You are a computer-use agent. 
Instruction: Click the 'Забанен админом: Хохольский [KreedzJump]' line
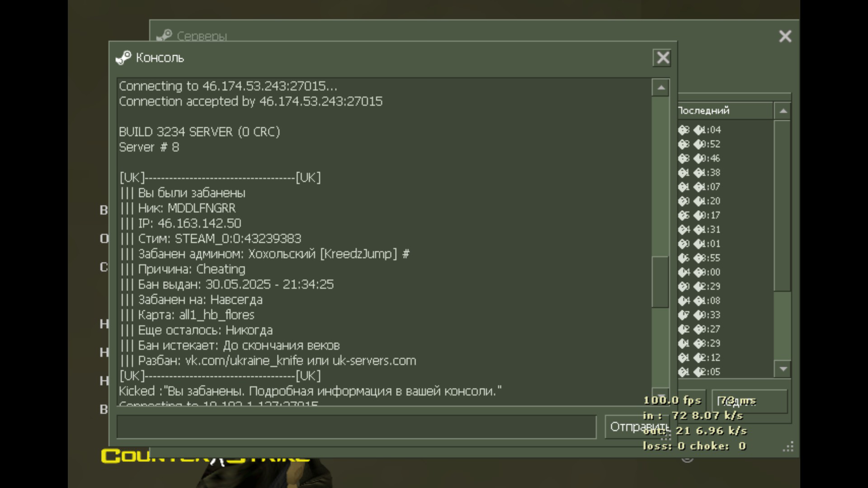point(265,254)
